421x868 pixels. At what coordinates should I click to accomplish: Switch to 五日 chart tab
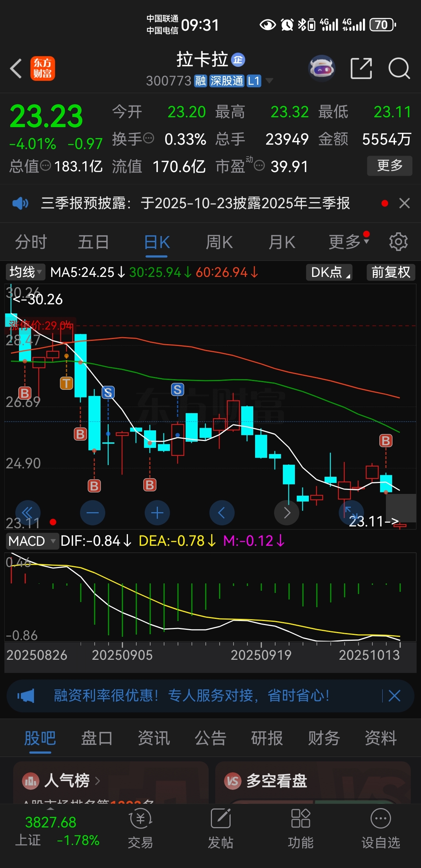(94, 242)
